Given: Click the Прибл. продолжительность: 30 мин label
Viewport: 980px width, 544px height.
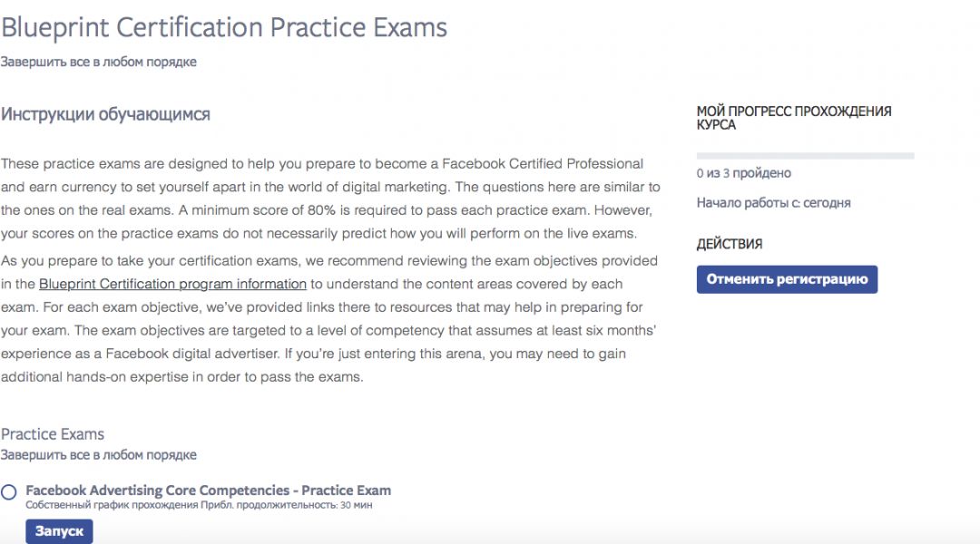Looking at the screenshot, I should pos(287,505).
